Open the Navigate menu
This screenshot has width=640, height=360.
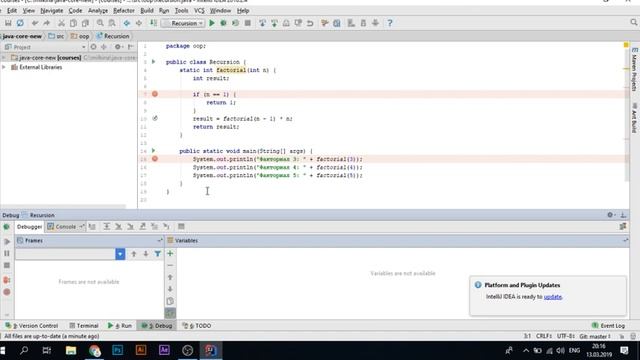pos(52,11)
